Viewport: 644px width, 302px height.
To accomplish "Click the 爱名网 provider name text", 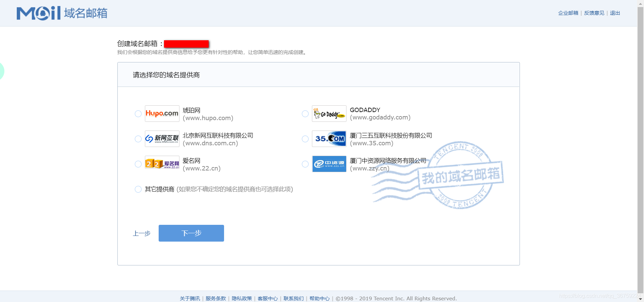I will pyautogui.click(x=191, y=161).
